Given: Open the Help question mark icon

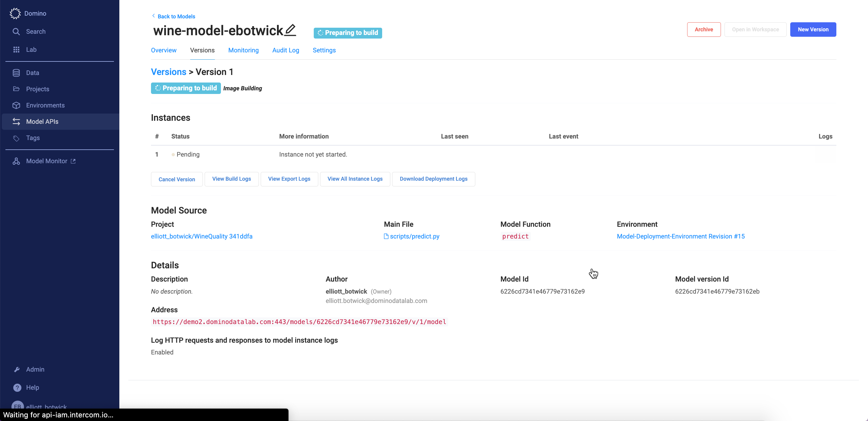Looking at the screenshot, I should [x=17, y=387].
